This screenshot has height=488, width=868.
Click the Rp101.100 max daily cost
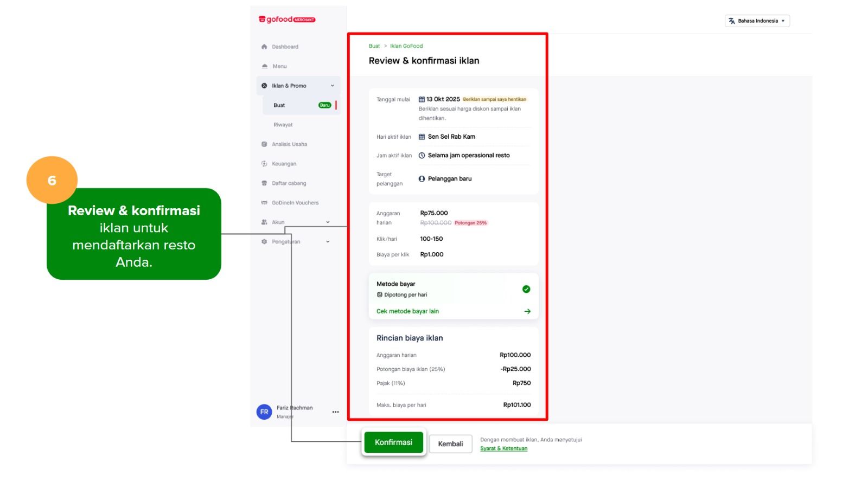(517, 405)
